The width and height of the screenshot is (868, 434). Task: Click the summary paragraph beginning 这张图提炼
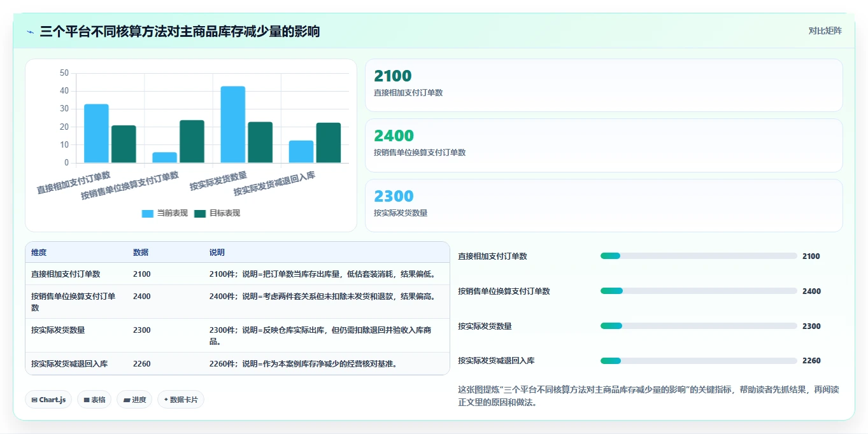point(648,396)
